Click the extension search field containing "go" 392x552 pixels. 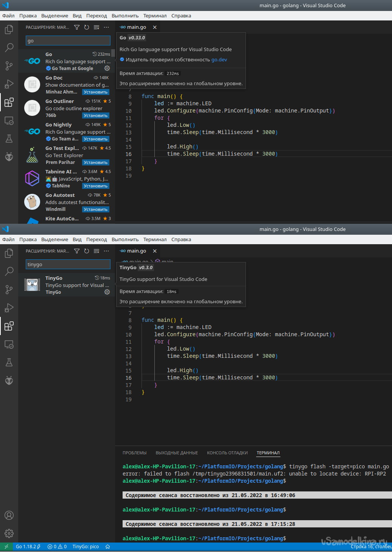pyautogui.click(x=68, y=41)
